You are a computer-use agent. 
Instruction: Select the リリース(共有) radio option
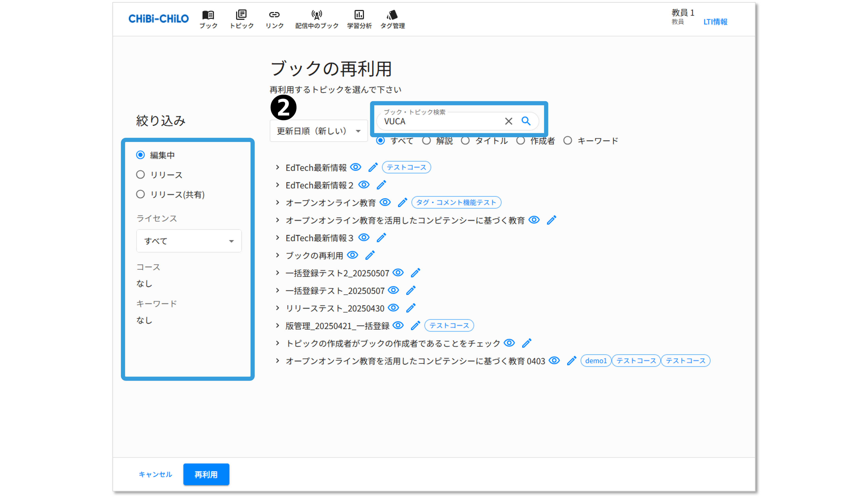tap(140, 194)
